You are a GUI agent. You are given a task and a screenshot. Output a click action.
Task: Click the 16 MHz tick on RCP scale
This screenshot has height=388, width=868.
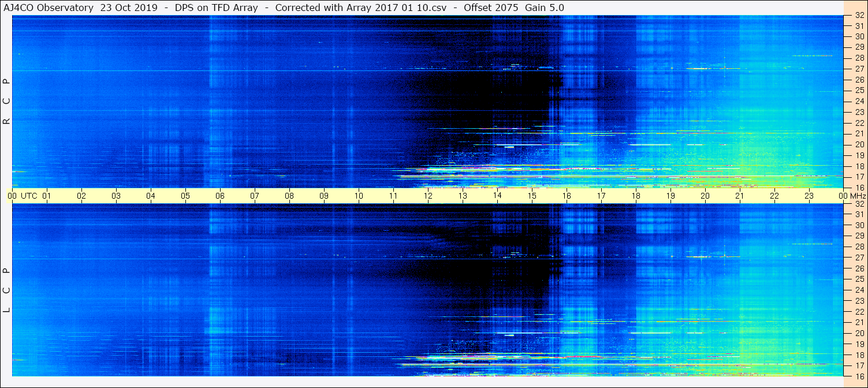click(x=859, y=188)
